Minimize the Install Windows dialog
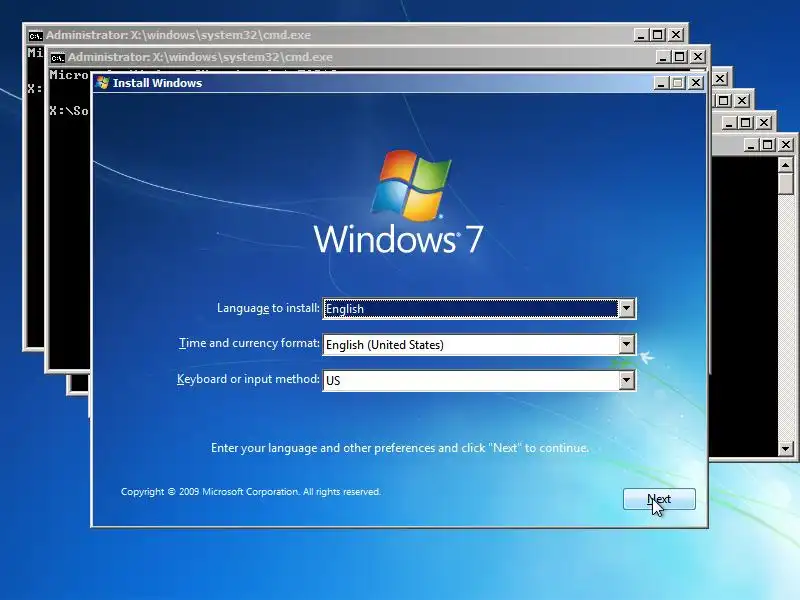800x600 pixels. click(661, 83)
